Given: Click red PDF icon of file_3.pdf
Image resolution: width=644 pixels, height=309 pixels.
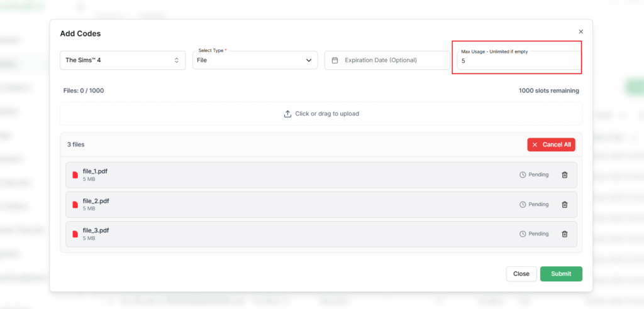Looking at the screenshot, I should pos(75,234).
